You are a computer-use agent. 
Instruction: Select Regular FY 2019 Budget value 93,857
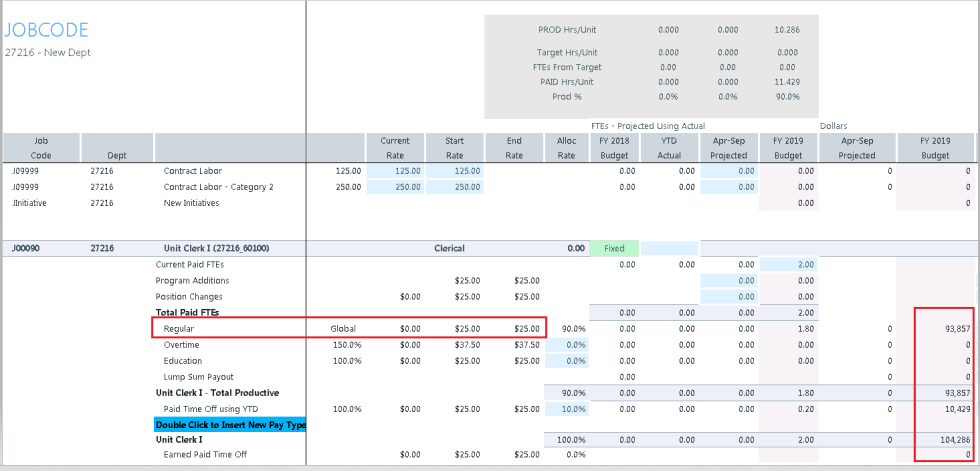(945, 328)
